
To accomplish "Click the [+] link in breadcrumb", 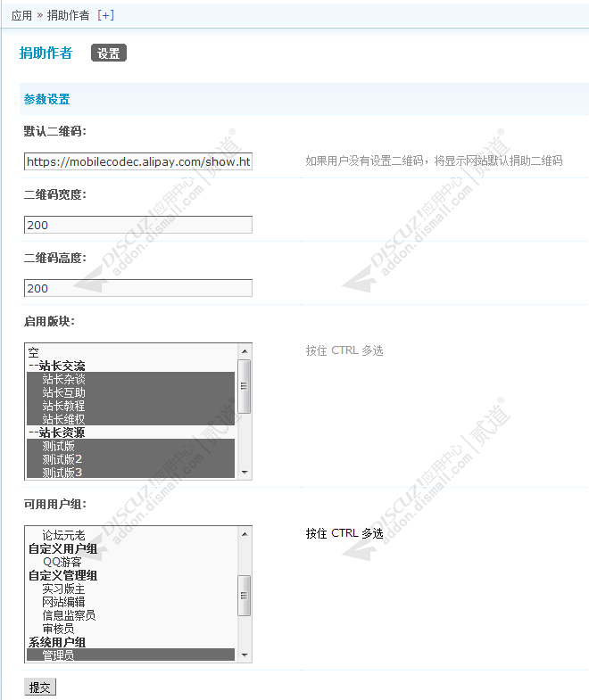I will [x=106, y=16].
